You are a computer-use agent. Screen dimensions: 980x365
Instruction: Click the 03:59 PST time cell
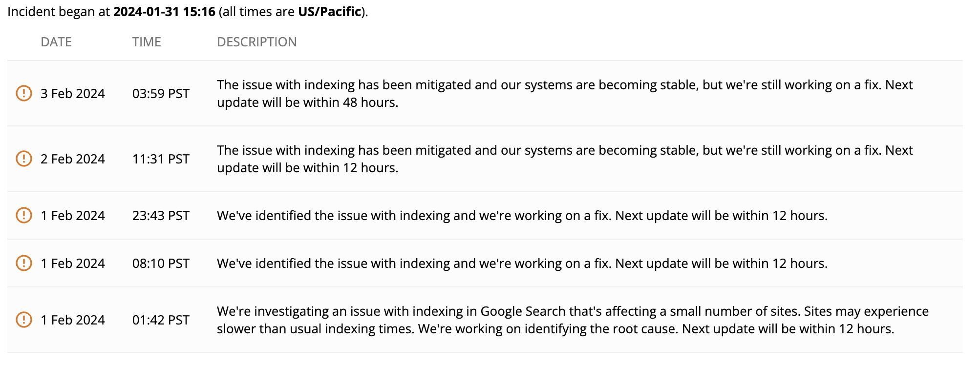161,94
